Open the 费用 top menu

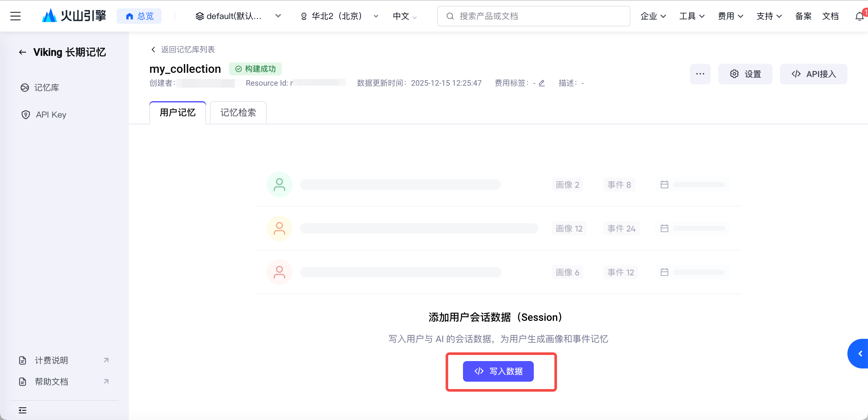[730, 16]
